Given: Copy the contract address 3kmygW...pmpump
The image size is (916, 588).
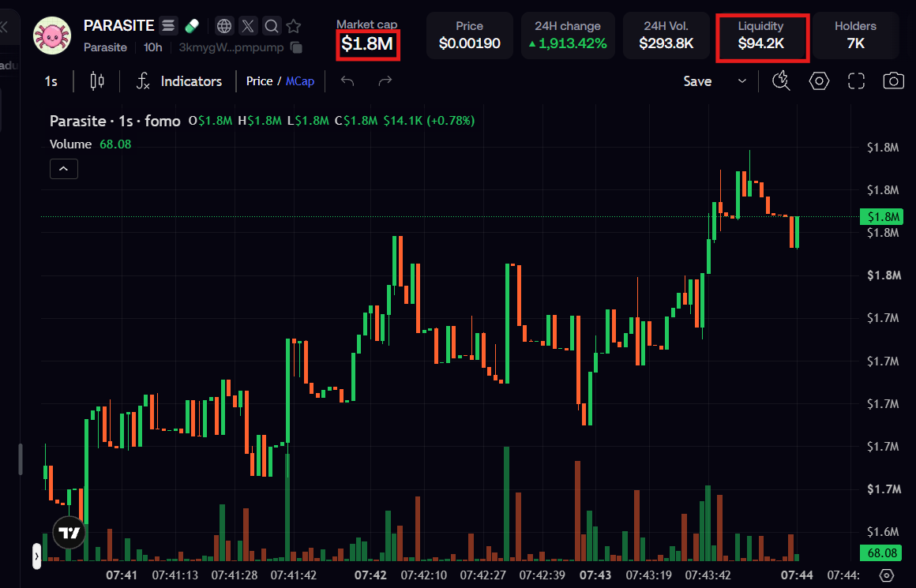Looking at the screenshot, I should tap(297, 47).
